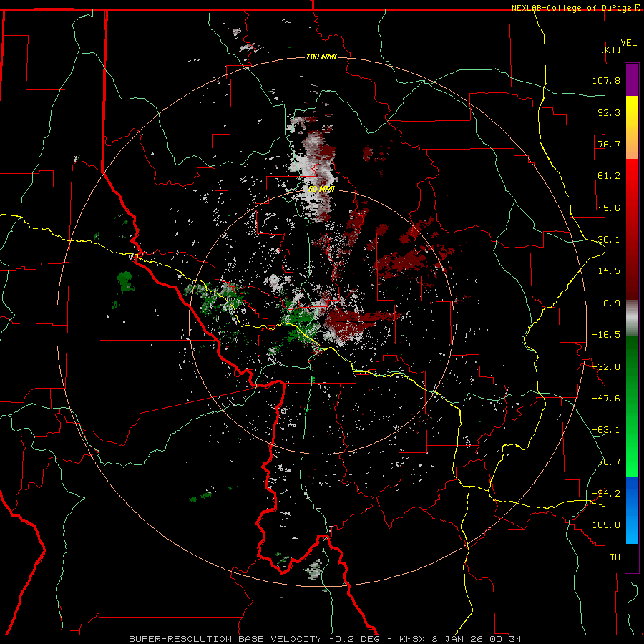Viewport: 644px width, 644px height.
Task: Pick the blue segment of the velocity color bar
Action: pos(632,510)
